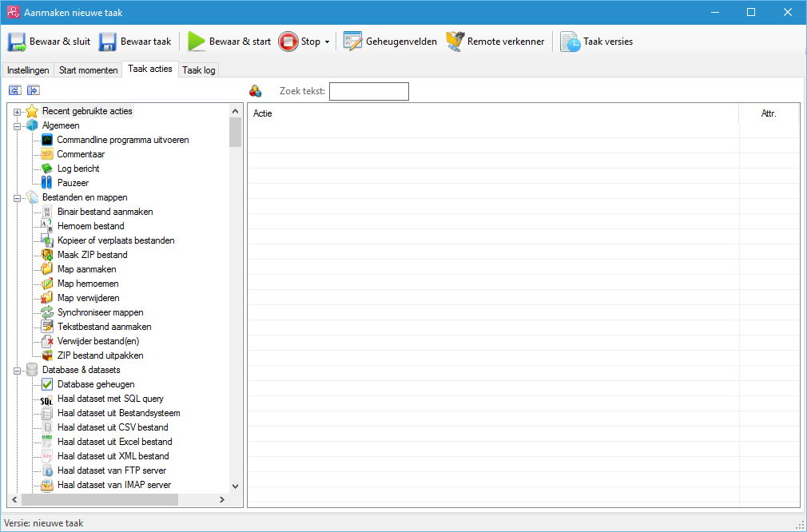
Task: Open the Stop button dropdown arrow
Action: (327, 42)
